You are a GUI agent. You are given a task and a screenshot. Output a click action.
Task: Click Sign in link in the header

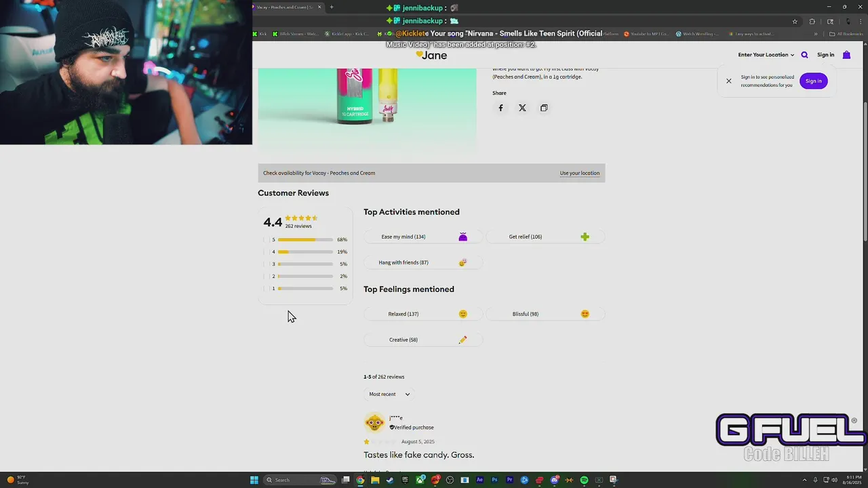825,55
